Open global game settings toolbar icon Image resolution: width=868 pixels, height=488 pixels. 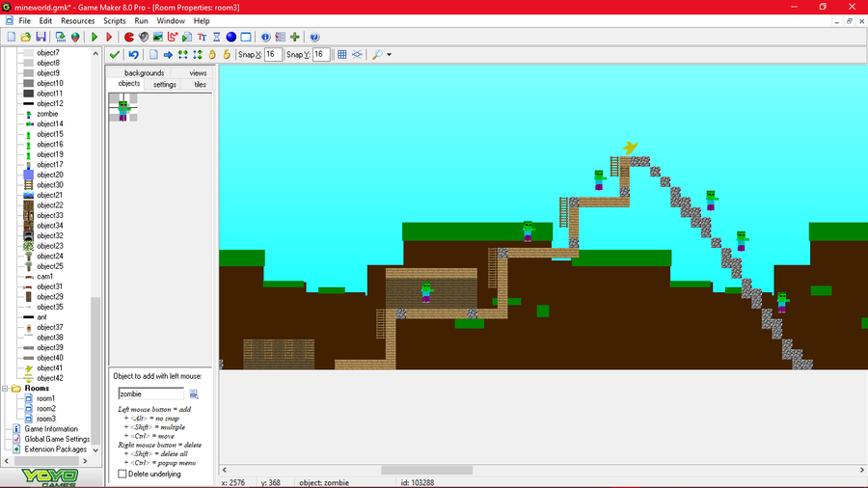(x=280, y=37)
